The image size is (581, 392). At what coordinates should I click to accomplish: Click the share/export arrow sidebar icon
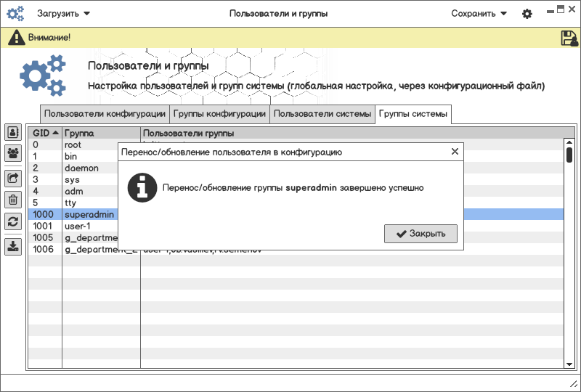13,178
